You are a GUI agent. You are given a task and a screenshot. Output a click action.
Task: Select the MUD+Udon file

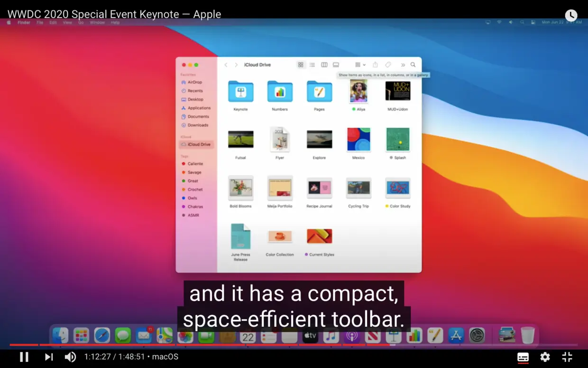pyautogui.click(x=398, y=91)
